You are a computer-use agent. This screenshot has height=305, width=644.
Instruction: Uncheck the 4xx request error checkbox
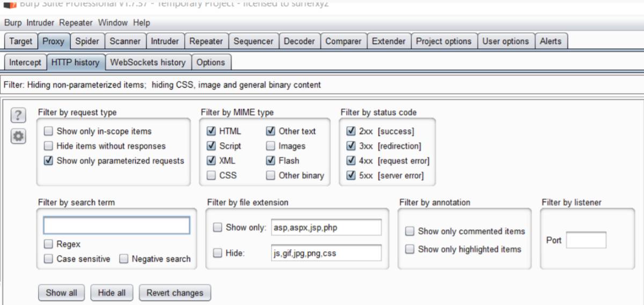pyautogui.click(x=351, y=161)
